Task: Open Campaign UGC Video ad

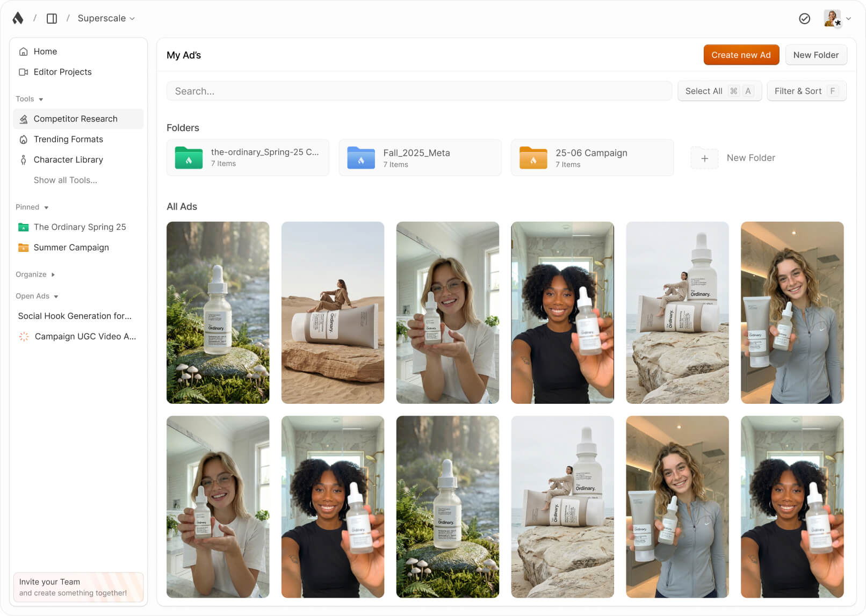Action: point(78,336)
